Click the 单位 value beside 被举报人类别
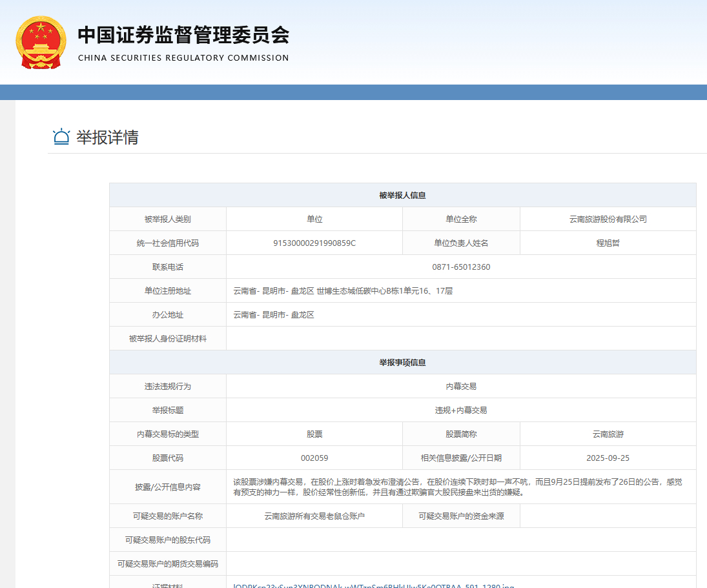This screenshot has height=588, width=707. point(314,219)
